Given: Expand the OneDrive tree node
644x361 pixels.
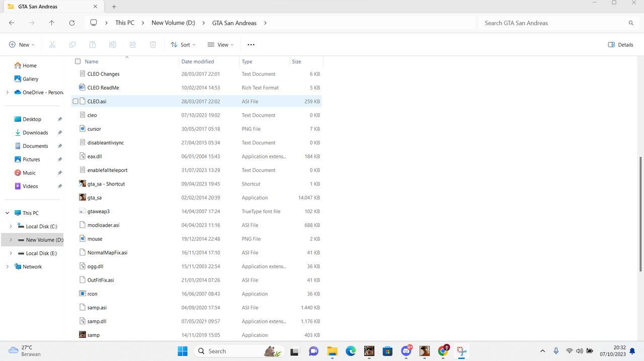Looking at the screenshot, I should pos(7,93).
